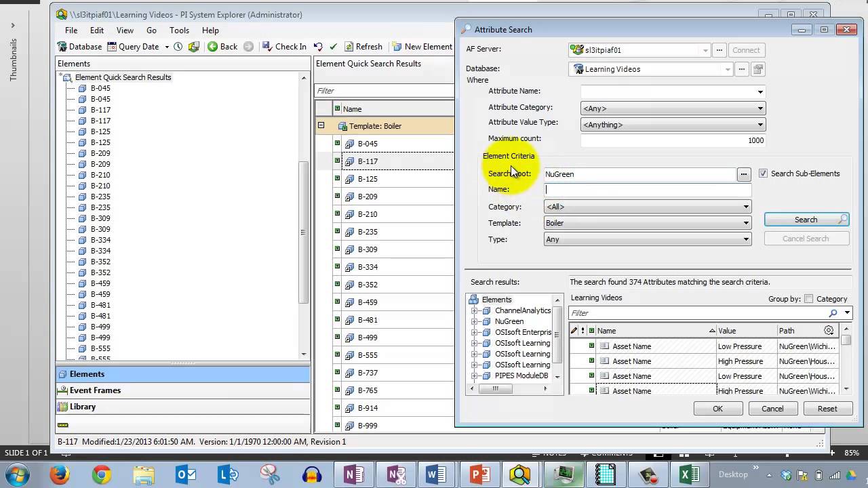Open Chrome from the taskbar

[102, 474]
